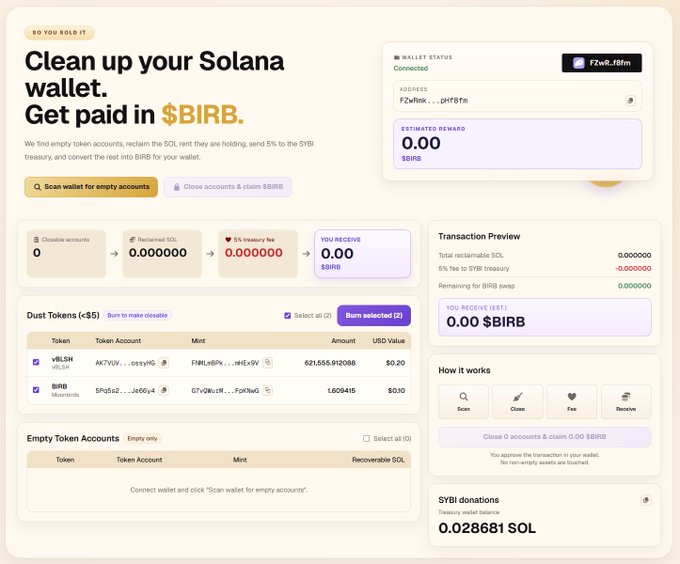
Task: Click the amount 621,555.912088
Action: tap(330, 363)
